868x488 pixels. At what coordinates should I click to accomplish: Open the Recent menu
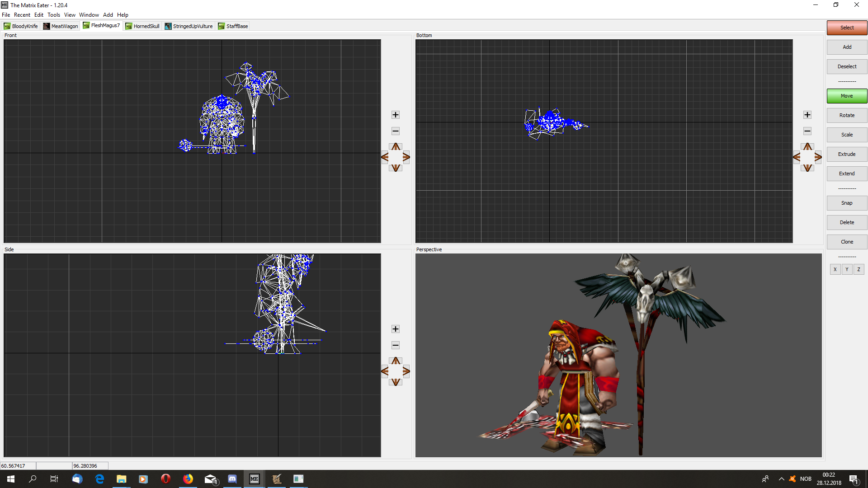22,15
